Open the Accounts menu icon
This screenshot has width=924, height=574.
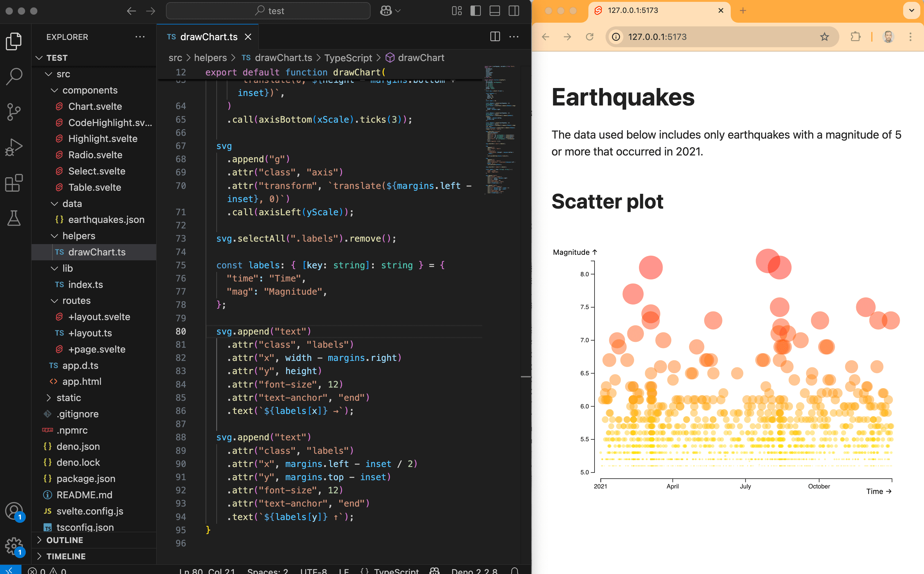click(14, 511)
